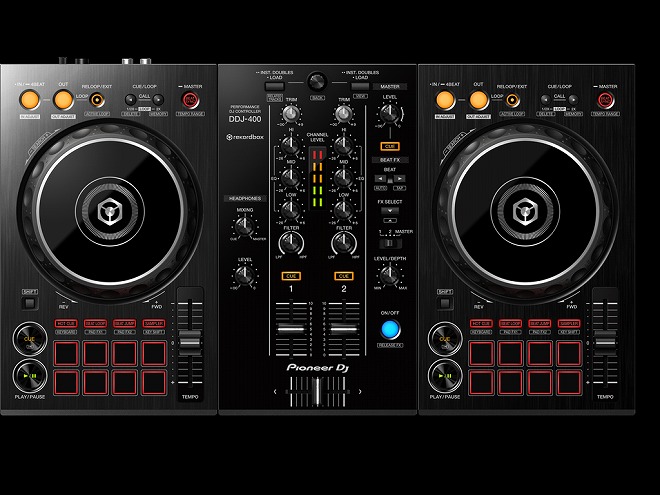Toggle the MASTER CUE button

pos(390,146)
